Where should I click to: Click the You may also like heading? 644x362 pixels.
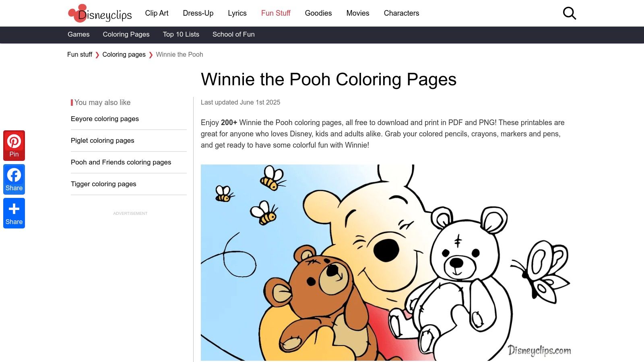pos(102,103)
